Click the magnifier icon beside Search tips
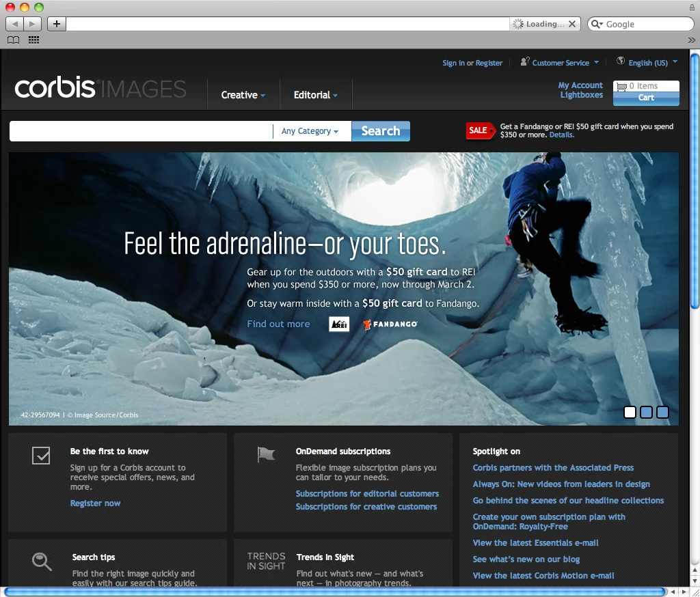700x597 pixels. [42, 561]
